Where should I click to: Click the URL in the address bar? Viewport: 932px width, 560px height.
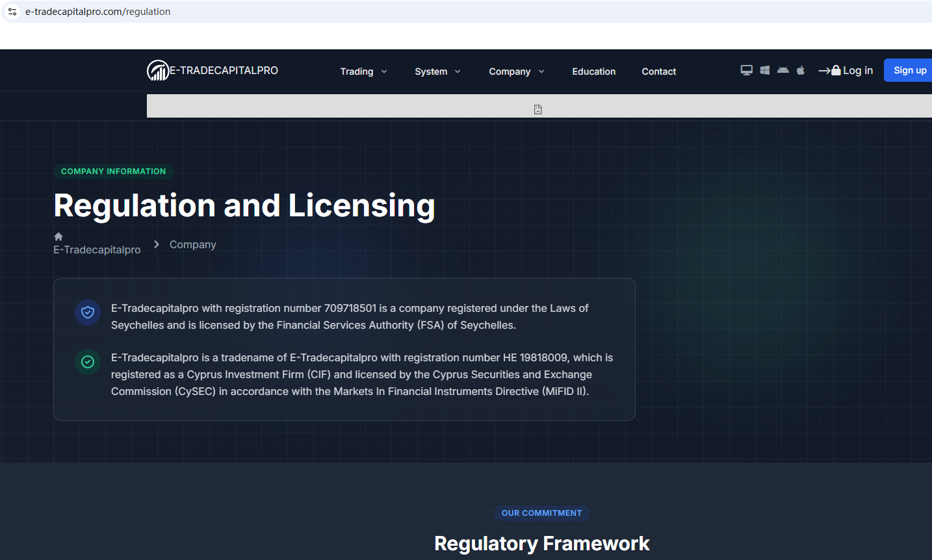pos(97,12)
